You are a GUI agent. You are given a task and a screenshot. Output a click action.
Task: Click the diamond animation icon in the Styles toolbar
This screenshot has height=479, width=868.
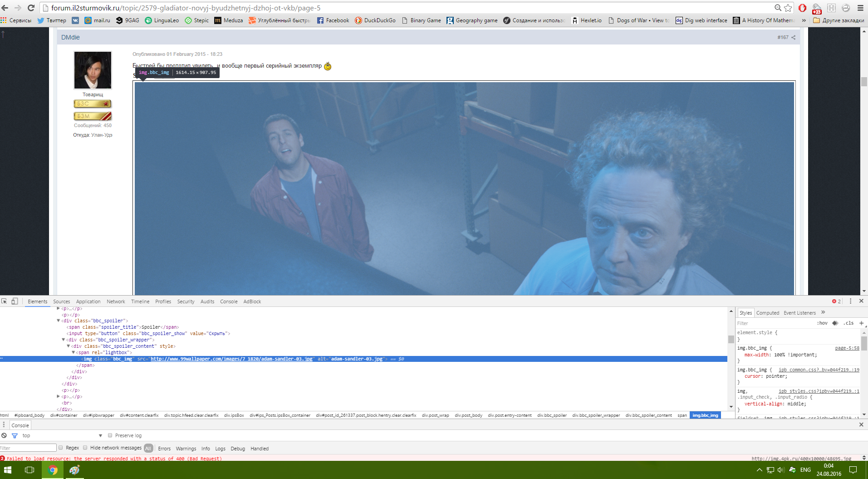(x=835, y=323)
